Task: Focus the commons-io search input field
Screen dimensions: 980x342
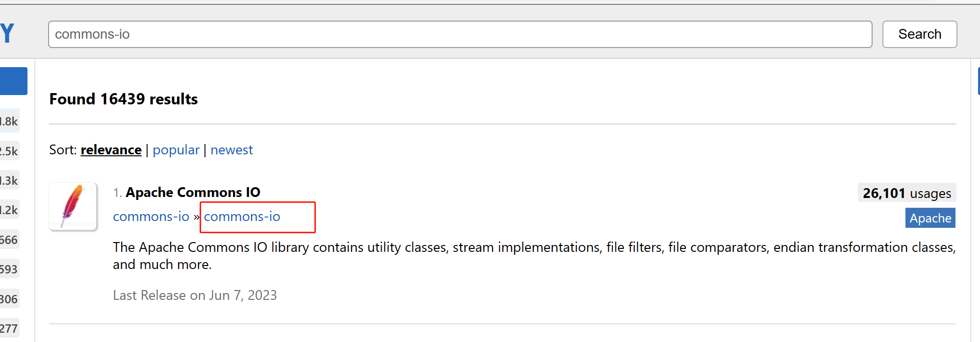Action: click(x=460, y=34)
